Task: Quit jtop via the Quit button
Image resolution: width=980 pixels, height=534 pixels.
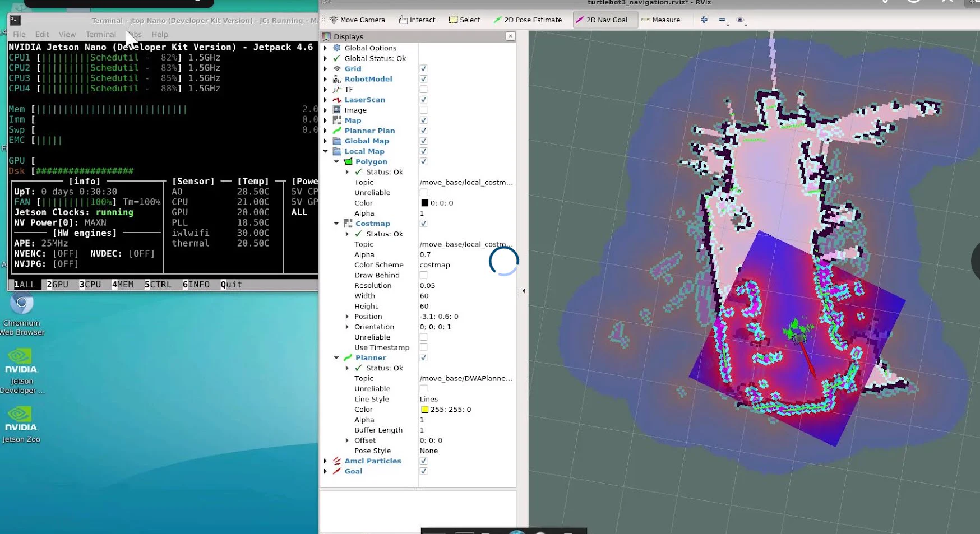Action: click(231, 285)
